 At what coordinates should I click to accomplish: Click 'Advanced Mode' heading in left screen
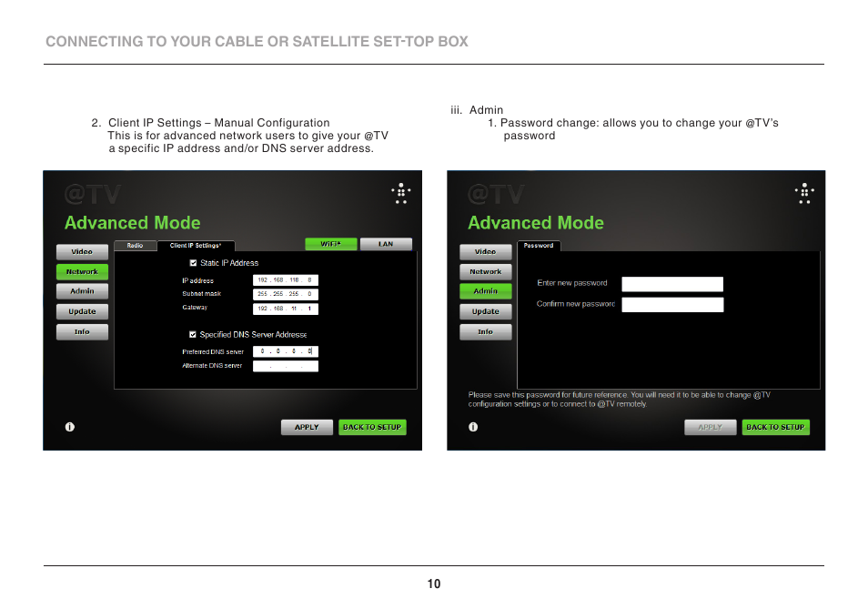pyautogui.click(x=132, y=222)
